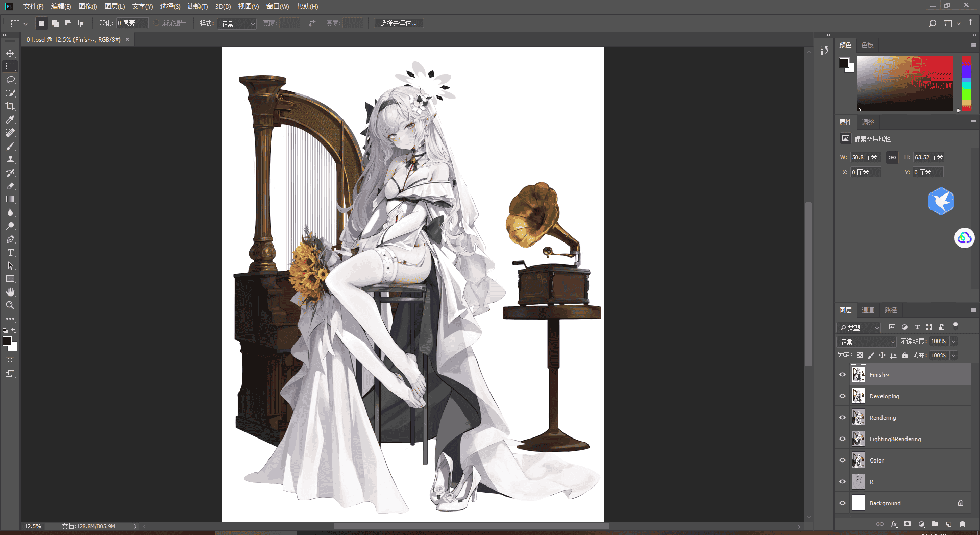This screenshot has height=535, width=980.
Task: Hide the Developing layer
Action: pyautogui.click(x=843, y=396)
